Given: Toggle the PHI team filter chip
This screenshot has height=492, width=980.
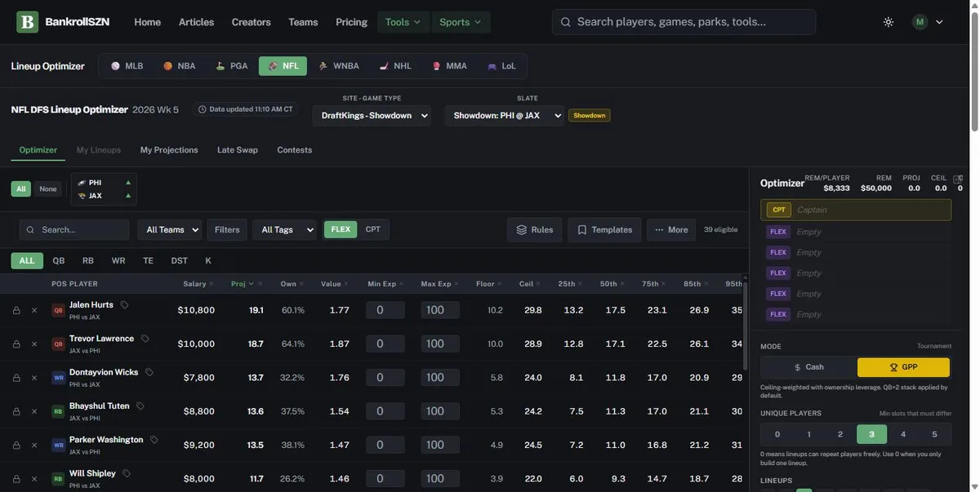Looking at the screenshot, I should point(104,183).
